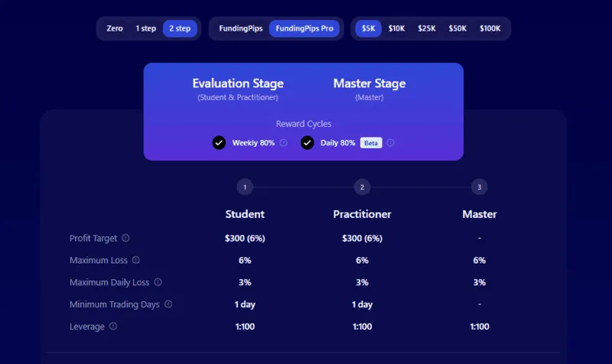Click the Master Stage heading
Viewport: 612px width, 364px height.
pos(369,83)
